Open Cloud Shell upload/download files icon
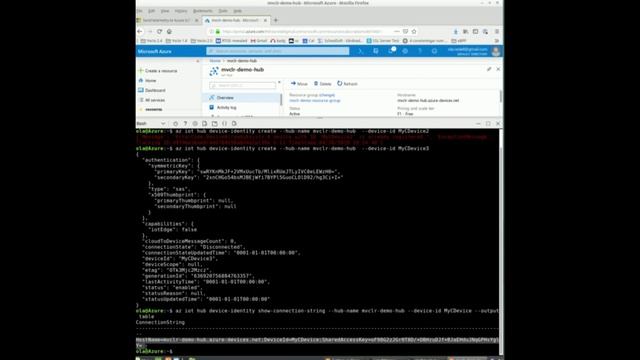The width and height of the screenshot is (640, 360). [x=205, y=123]
